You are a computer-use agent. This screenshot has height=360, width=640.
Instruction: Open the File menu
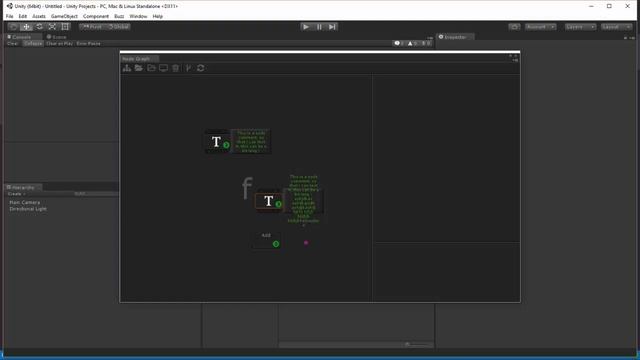(9, 16)
